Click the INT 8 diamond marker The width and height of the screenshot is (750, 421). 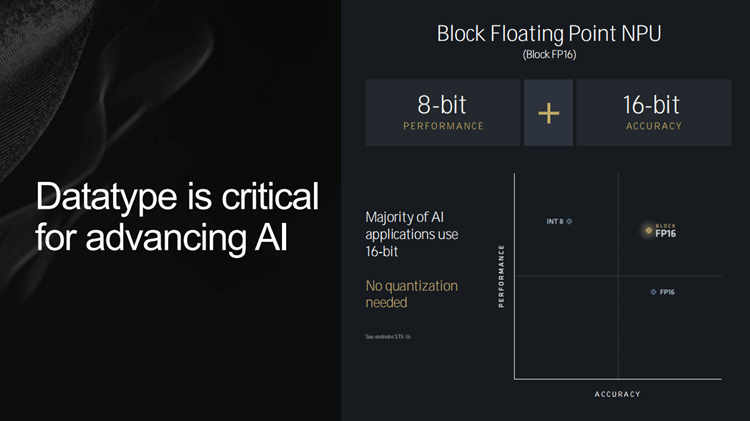point(569,221)
